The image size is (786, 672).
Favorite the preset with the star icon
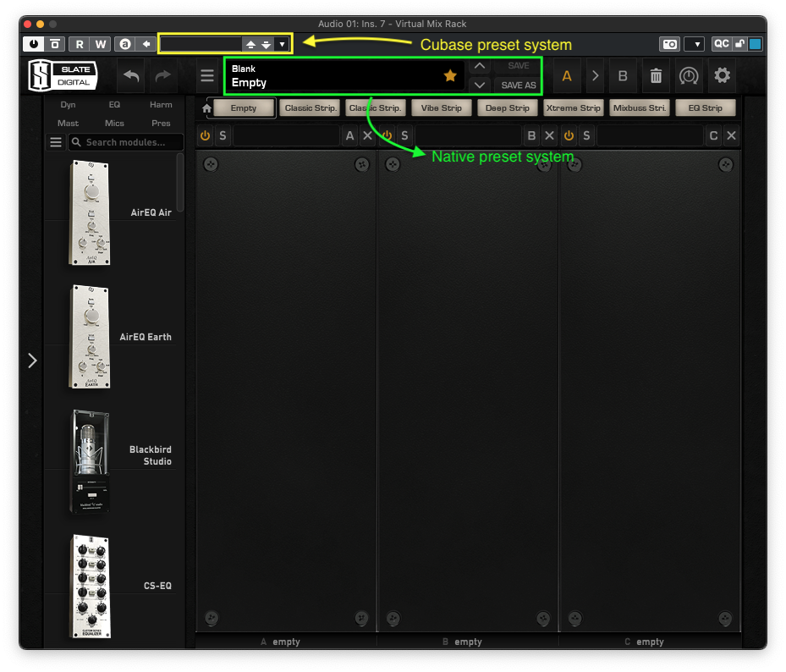tap(450, 76)
